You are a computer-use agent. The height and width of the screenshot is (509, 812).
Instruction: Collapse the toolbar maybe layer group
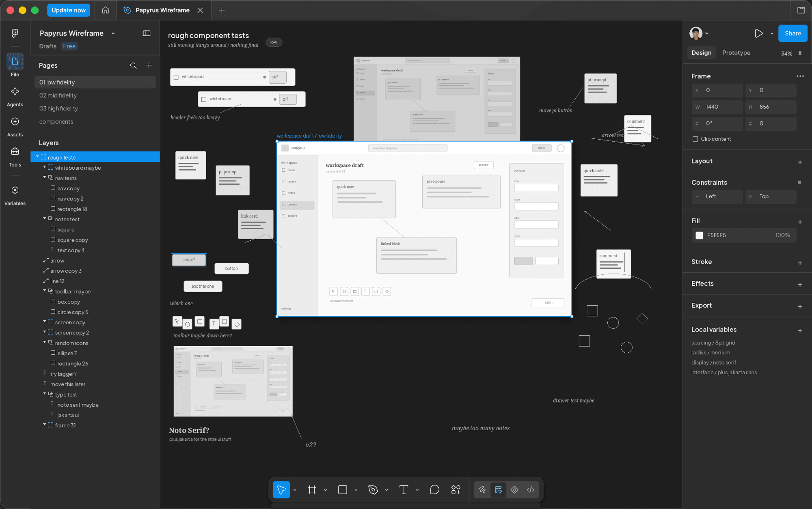45,291
